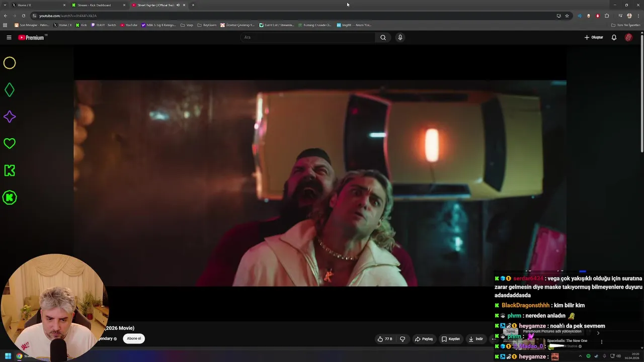Reload the YouTube page
The image size is (644, 362).
[23, 16]
